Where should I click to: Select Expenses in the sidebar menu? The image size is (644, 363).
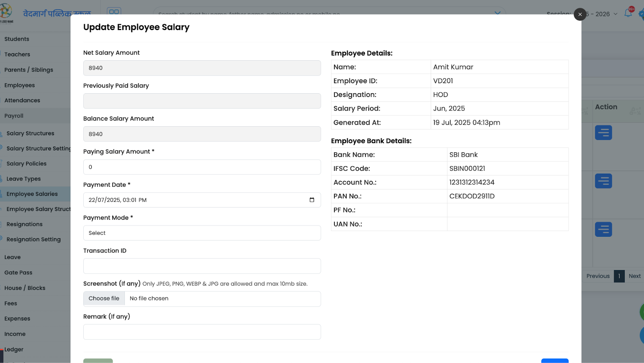pyautogui.click(x=17, y=318)
